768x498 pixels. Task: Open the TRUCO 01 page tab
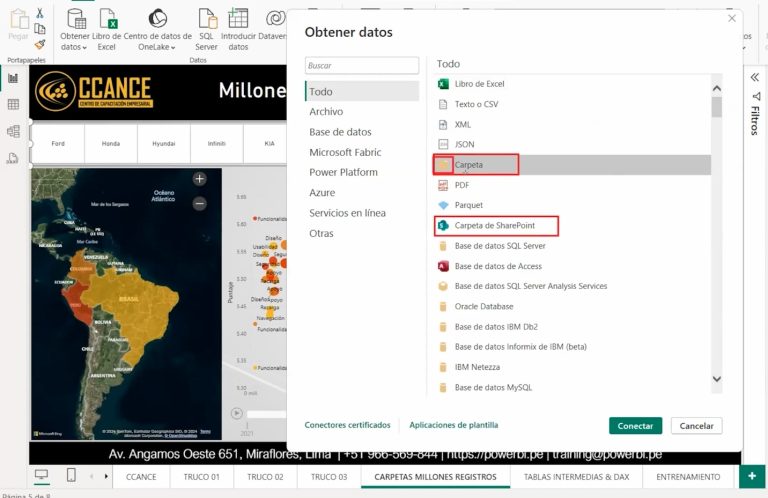pyautogui.click(x=202, y=476)
